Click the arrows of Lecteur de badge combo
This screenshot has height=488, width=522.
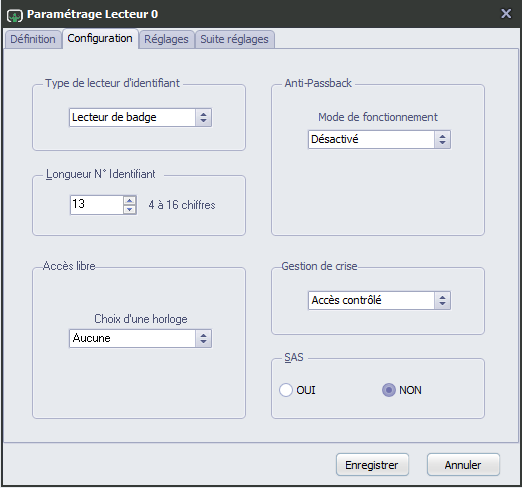pos(203,117)
